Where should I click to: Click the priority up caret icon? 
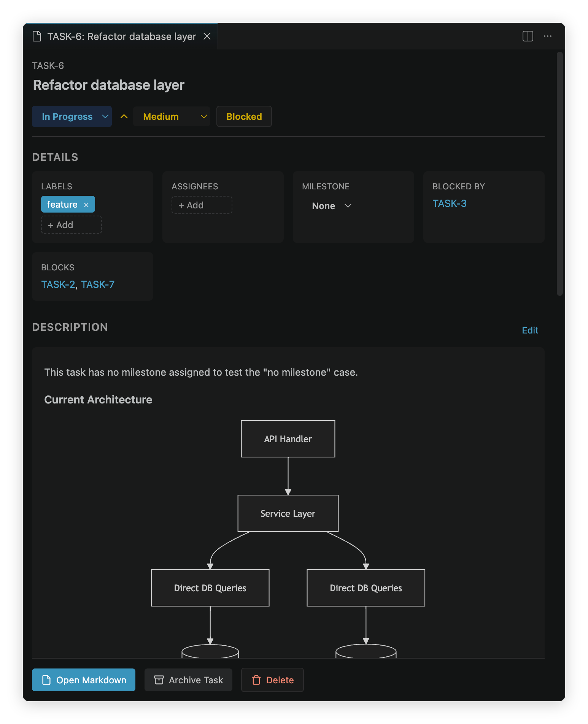pyautogui.click(x=124, y=116)
